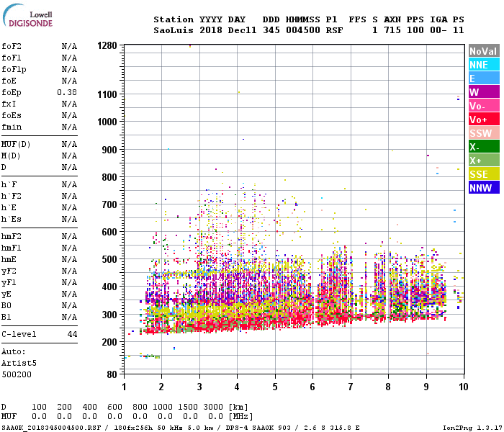504x432 pixels.
Task: Click the W direction legend swatch
Action: [484, 92]
